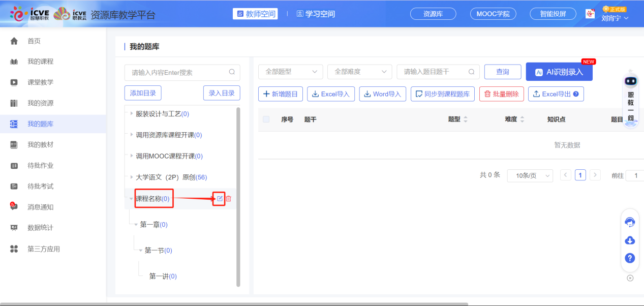
Task: Open the 10条/页 page size dropdown
Action: click(530, 175)
